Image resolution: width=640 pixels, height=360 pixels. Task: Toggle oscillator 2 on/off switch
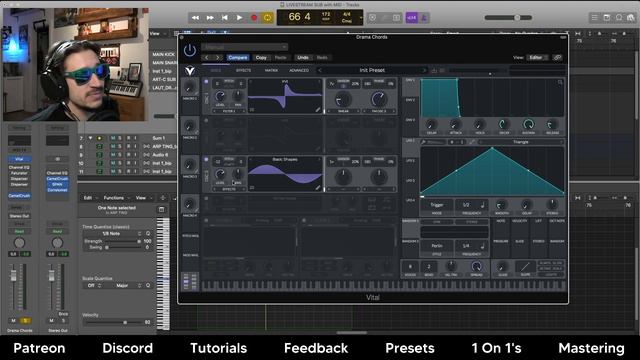[206, 121]
